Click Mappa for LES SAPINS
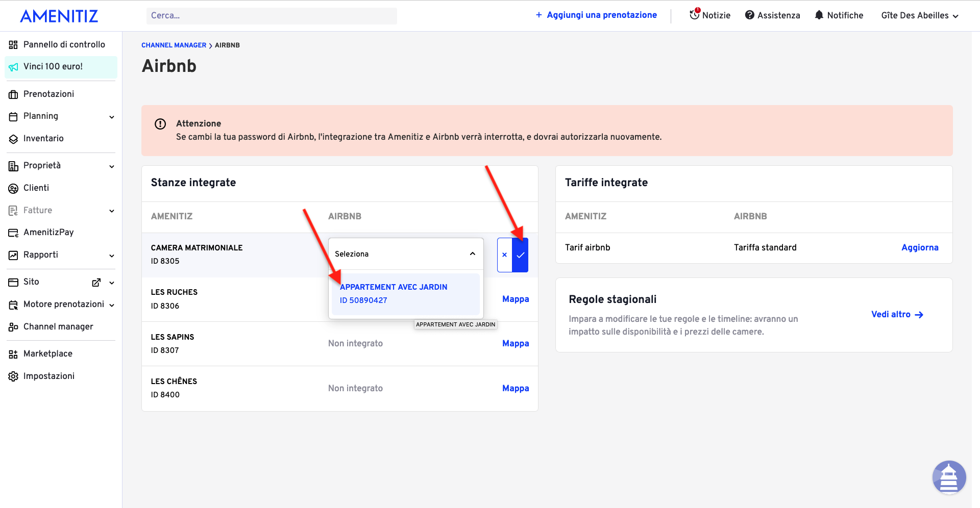This screenshot has height=508, width=980. click(516, 343)
